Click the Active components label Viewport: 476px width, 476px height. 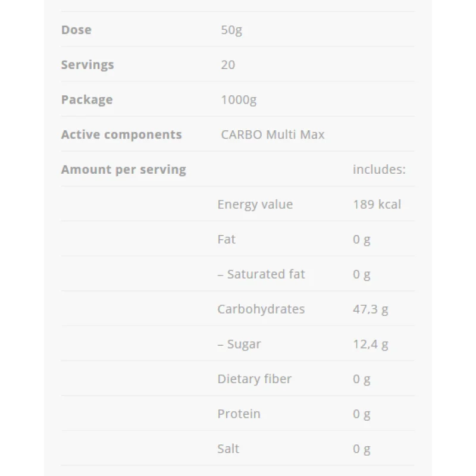tap(121, 134)
